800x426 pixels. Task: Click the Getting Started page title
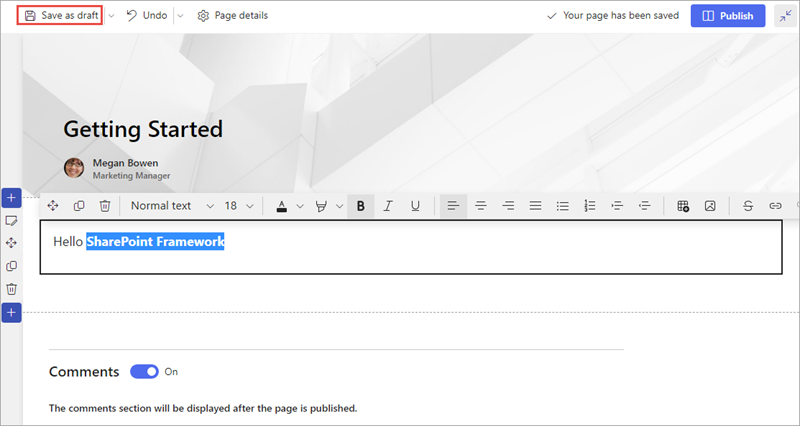pyautogui.click(x=143, y=129)
